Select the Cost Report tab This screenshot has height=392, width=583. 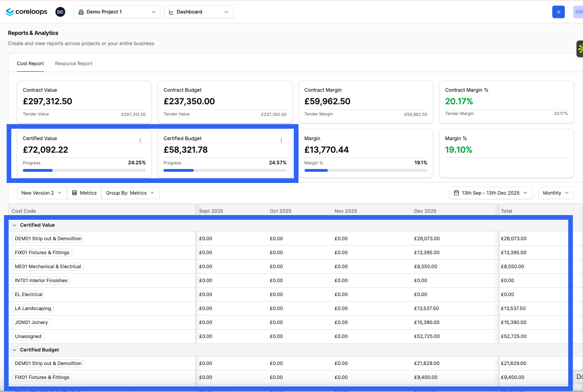(x=30, y=64)
